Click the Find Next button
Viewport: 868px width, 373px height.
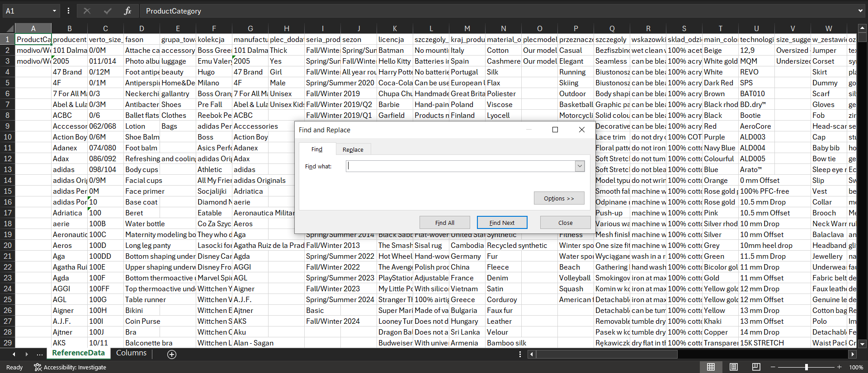pos(502,223)
